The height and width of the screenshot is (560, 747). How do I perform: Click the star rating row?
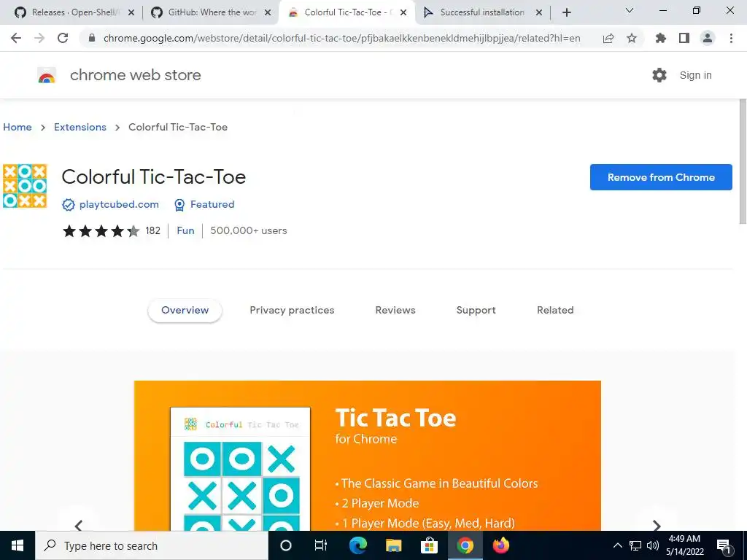pyautogui.click(x=101, y=231)
